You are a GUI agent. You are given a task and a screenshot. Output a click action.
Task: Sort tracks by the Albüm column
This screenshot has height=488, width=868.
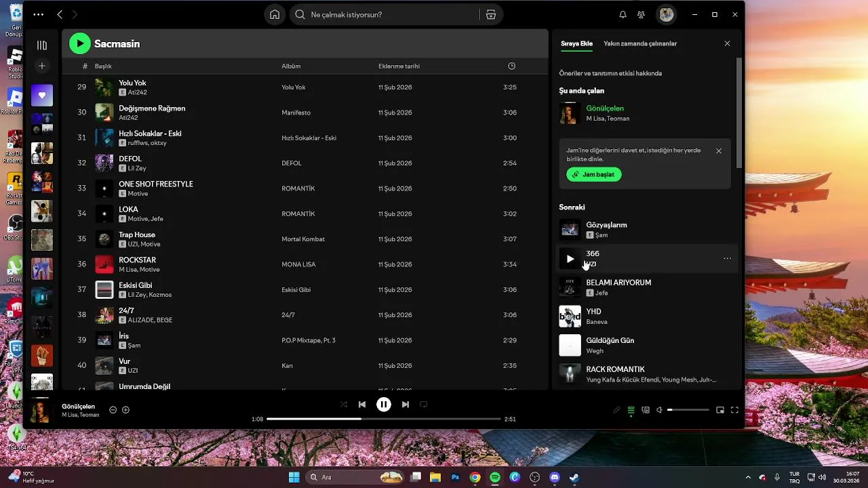[x=291, y=66]
